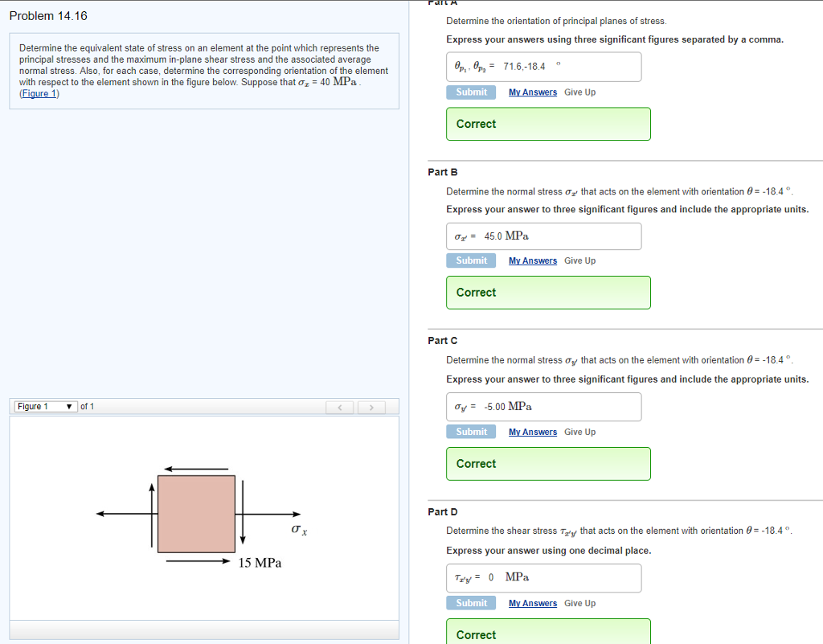The width and height of the screenshot is (823, 644).
Task: Click Give Up for Part A
Action: click(x=579, y=92)
